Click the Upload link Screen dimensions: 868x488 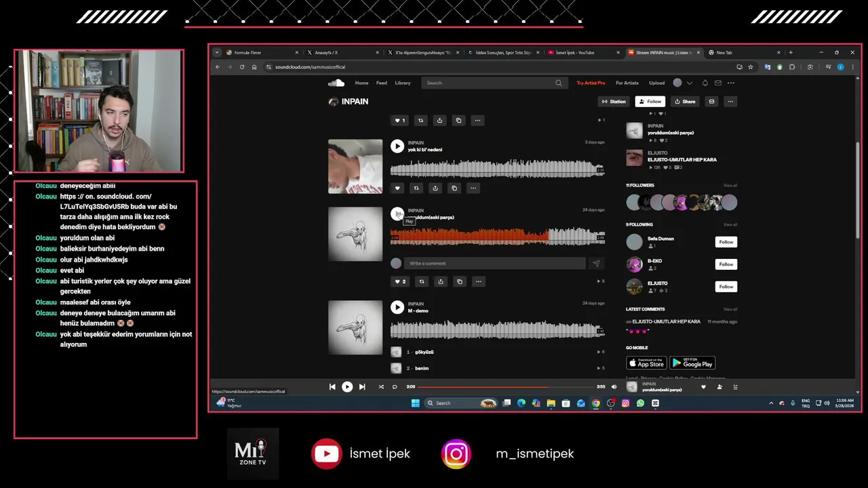tap(656, 83)
